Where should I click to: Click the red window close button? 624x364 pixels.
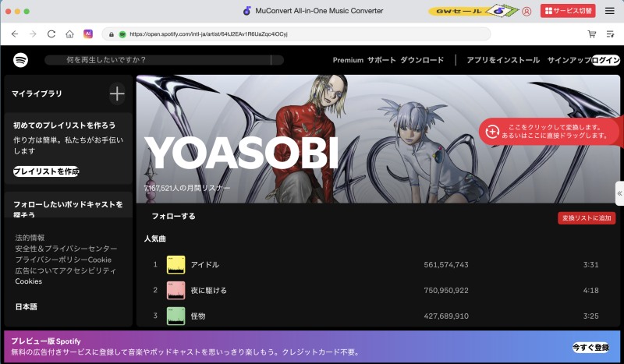[8, 11]
